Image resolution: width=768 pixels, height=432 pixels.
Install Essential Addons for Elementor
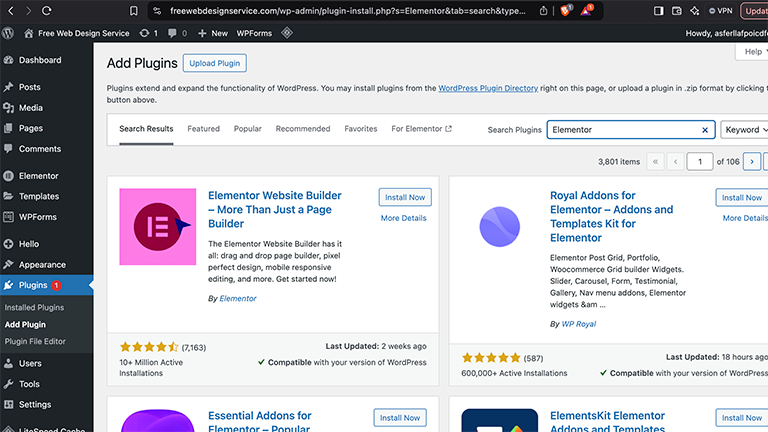tap(400, 418)
